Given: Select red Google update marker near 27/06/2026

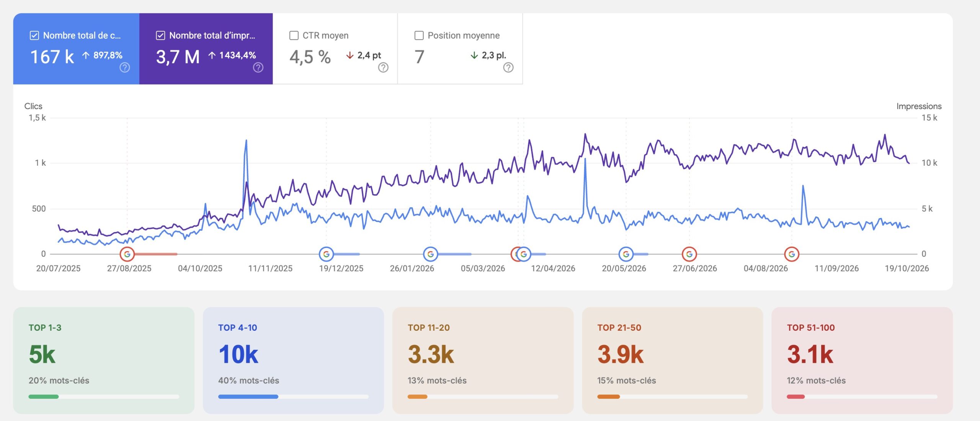Looking at the screenshot, I should (689, 254).
